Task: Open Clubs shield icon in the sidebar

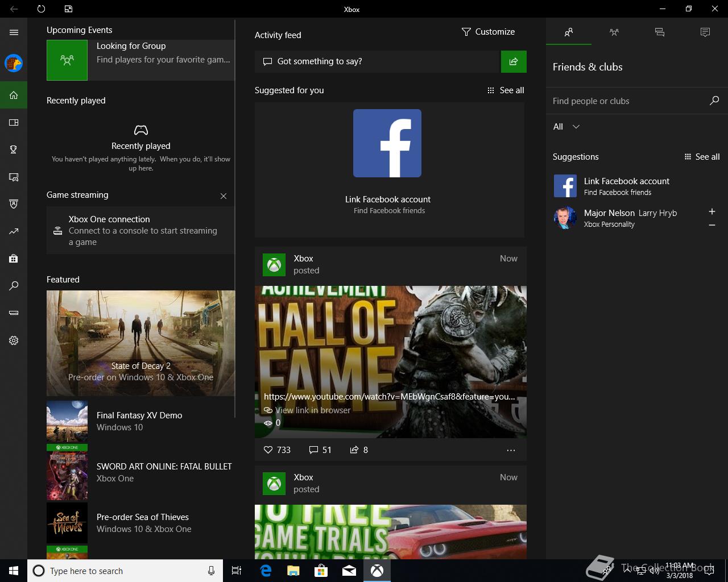Action: (14, 204)
